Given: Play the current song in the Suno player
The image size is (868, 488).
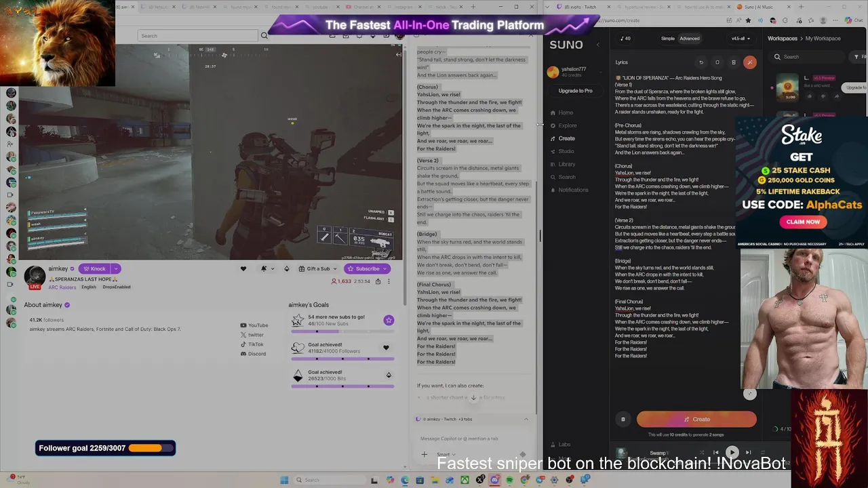Looking at the screenshot, I should (732, 452).
